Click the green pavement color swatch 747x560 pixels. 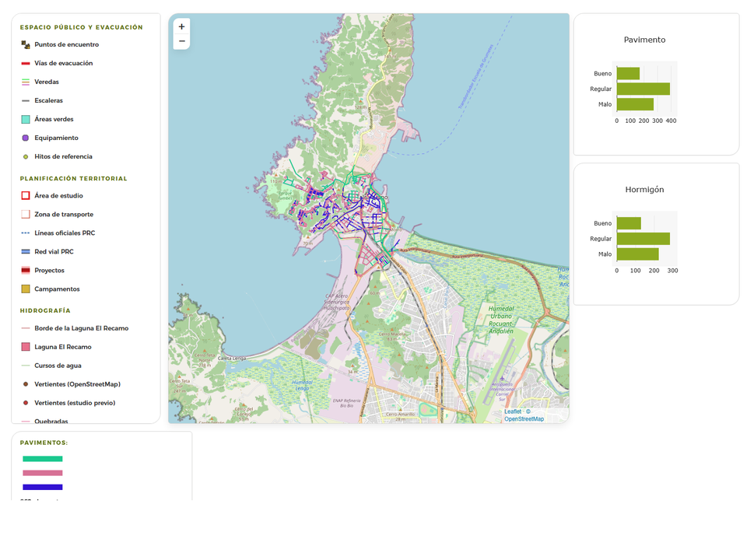[42, 459]
